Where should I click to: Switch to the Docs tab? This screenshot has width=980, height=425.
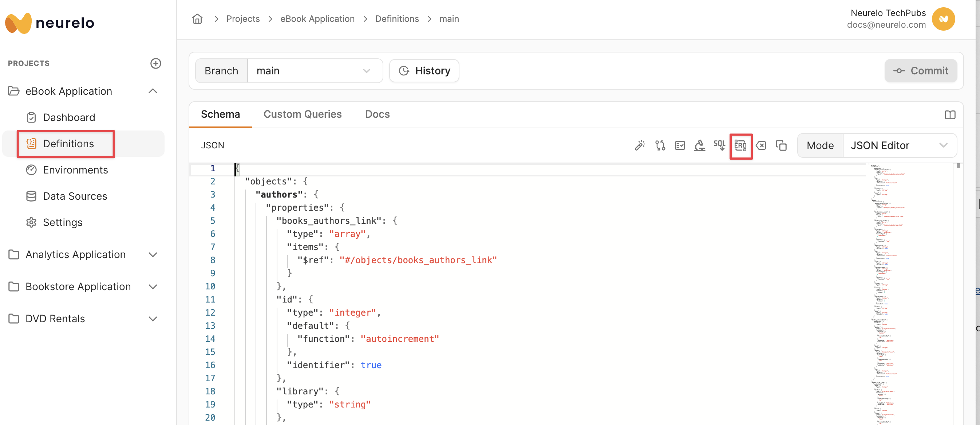point(377,114)
